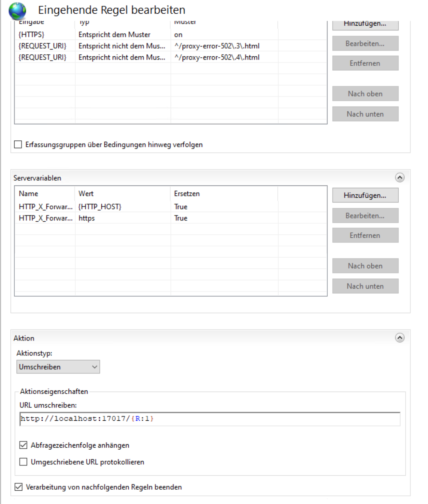
Task: Click the Ersetzen column header
Action: point(187,194)
